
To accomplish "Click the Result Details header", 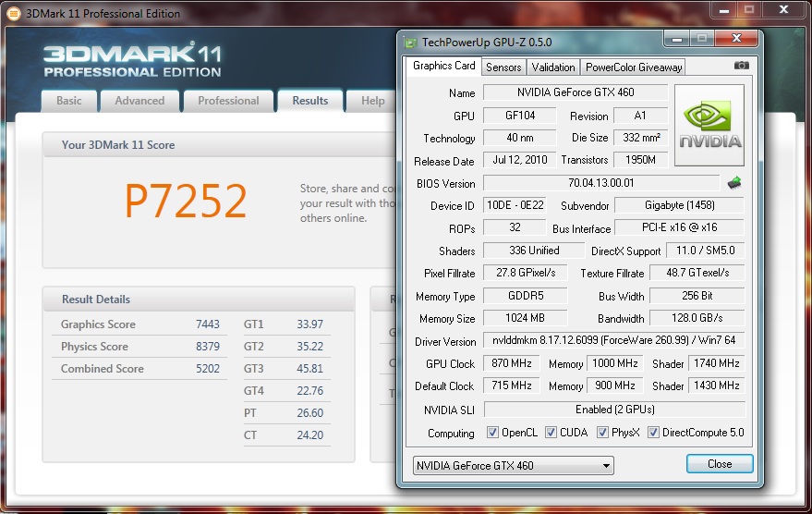I will (199, 299).
